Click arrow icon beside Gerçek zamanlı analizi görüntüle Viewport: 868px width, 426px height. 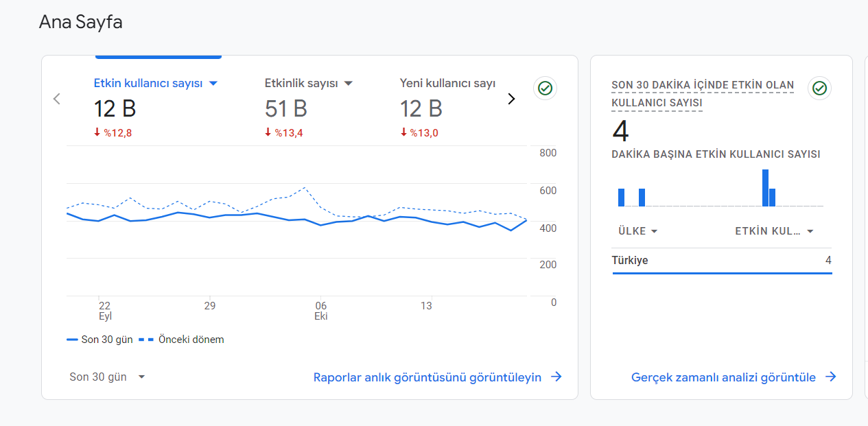click(x=831, y=377)
